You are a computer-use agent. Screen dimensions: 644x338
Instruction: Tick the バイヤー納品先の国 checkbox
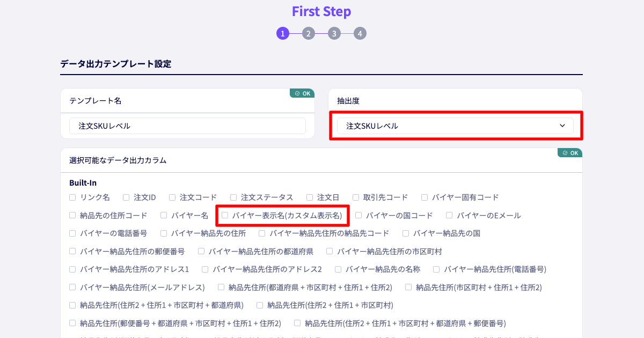tap(406, 233)
